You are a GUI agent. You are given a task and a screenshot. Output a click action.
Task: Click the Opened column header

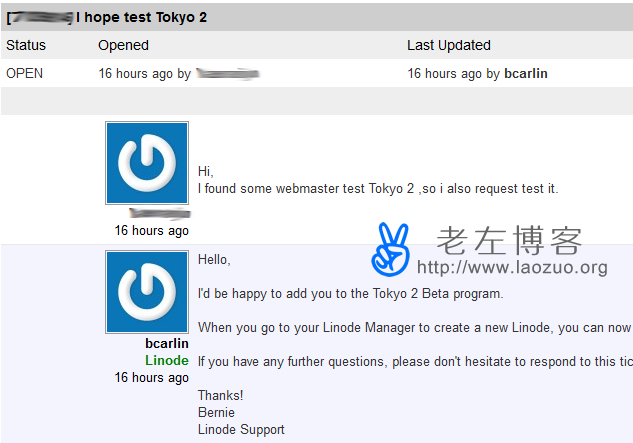point(123,45)
